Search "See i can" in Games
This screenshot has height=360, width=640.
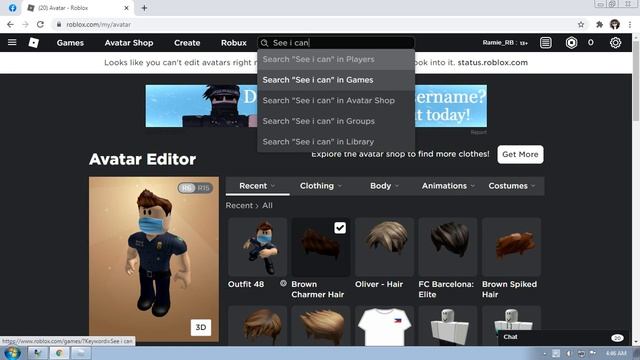pyautogui.click(x=336, y=80)
